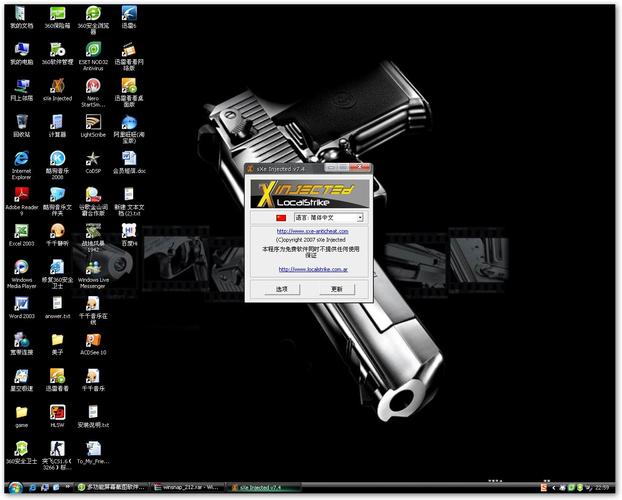Open the answer.txt file on desktop
This screenshot has height=500, width=622.
click(57, 303)
